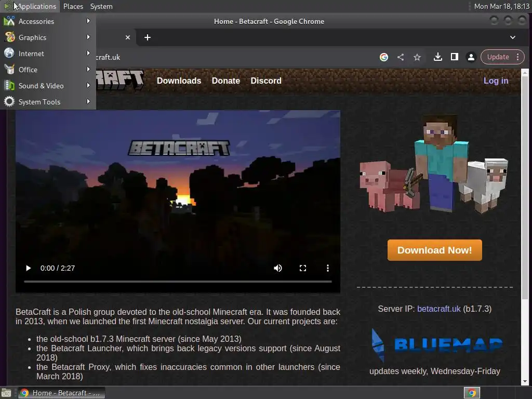Viewport: 532px width, 399px height.
Task: Click the BlueMap logo
Action: pyautogui.click(x=437, y=345)
